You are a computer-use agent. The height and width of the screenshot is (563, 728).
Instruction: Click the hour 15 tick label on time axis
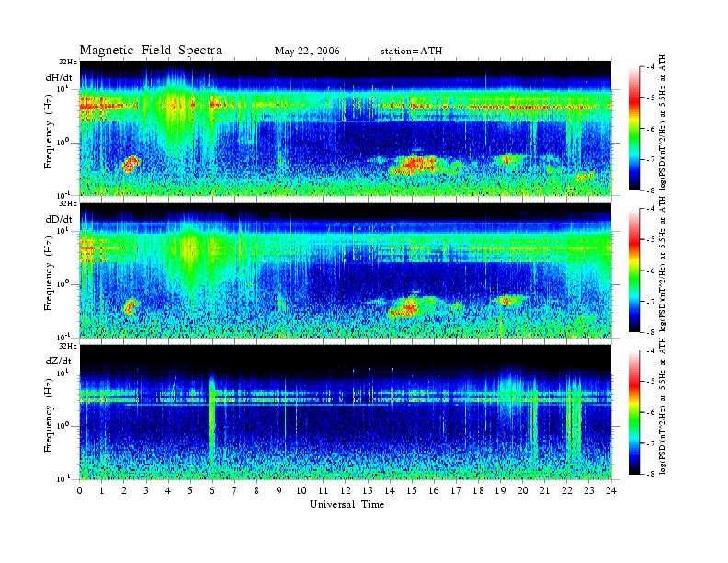(412, 490)
